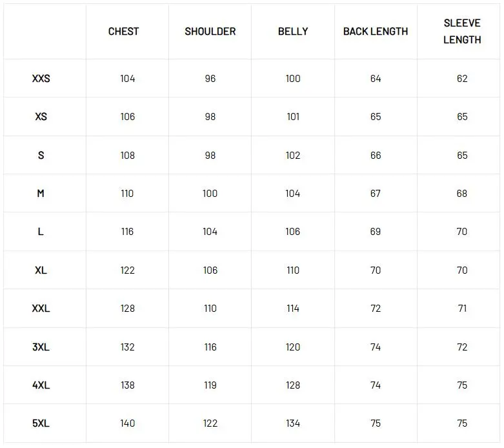Select the 5XL size row label
Image resolution: width=504 pixels, height=448 pixels.
click(x=41, y=423)
